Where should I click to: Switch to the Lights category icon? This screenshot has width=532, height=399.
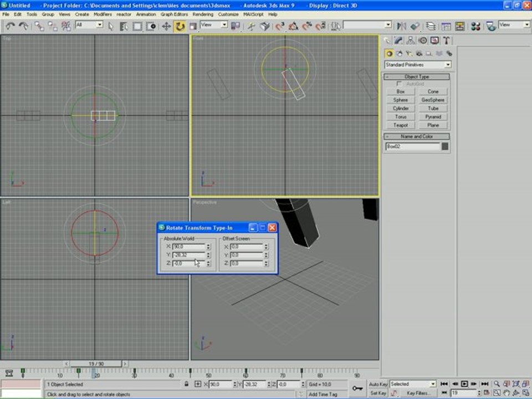(x=409, y=53)
